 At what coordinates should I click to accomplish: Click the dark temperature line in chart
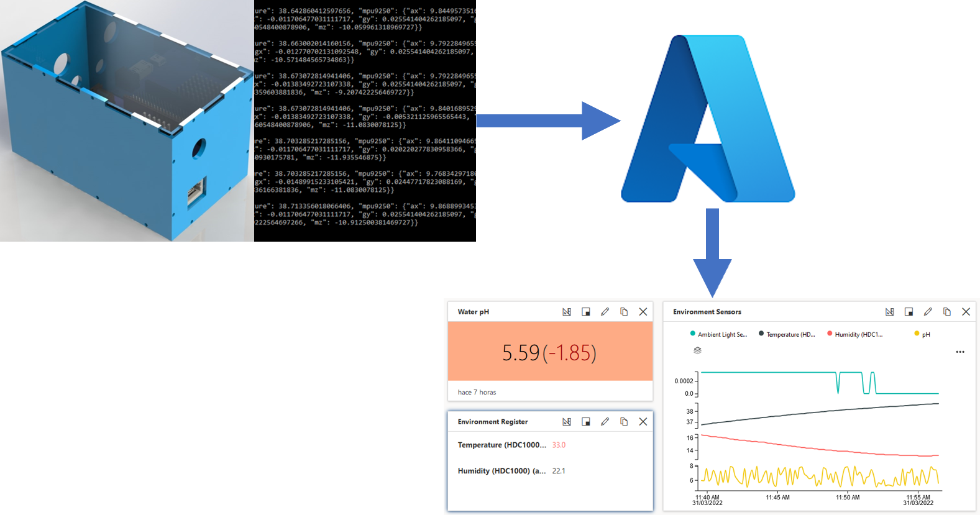pyautogui.click(x=820, y=411)
